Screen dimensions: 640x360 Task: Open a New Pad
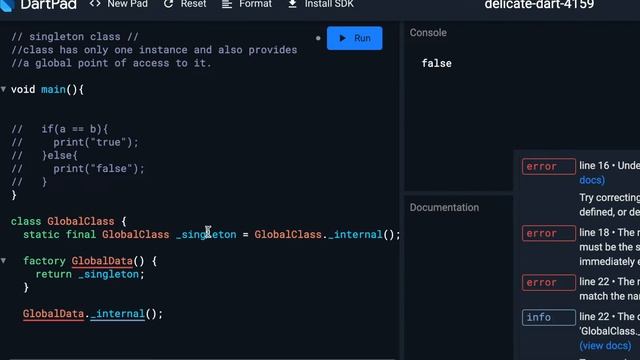coord(119,4)
